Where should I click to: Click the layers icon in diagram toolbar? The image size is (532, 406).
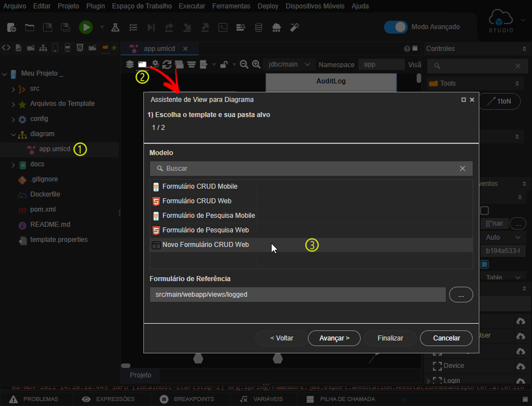129,64
